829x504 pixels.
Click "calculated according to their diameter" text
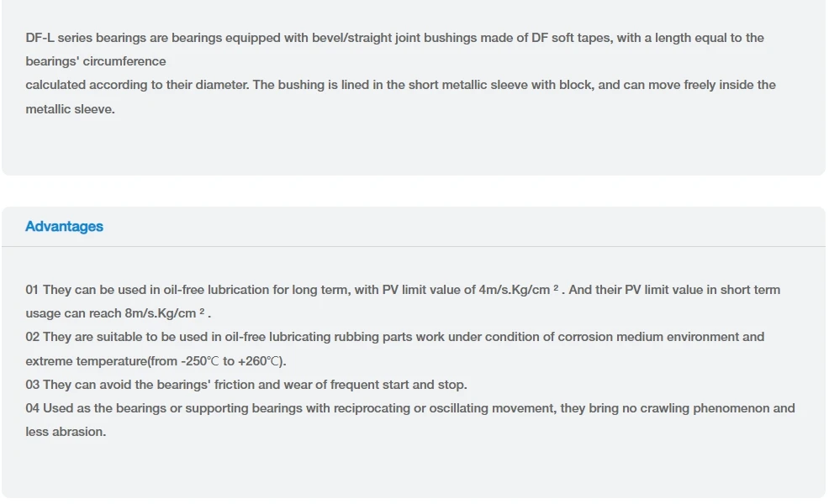pyautogui.click(x=136, y=85)
